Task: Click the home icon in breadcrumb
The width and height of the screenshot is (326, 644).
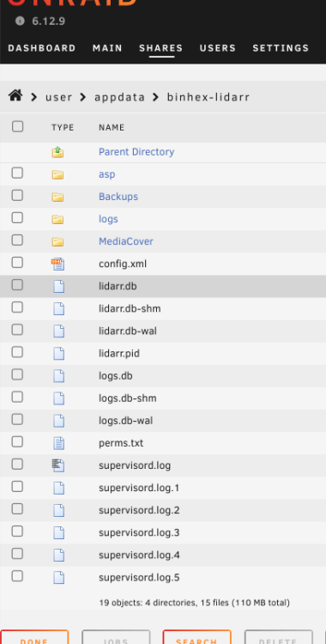Action: pyautogui.click(x=15, y=96)
